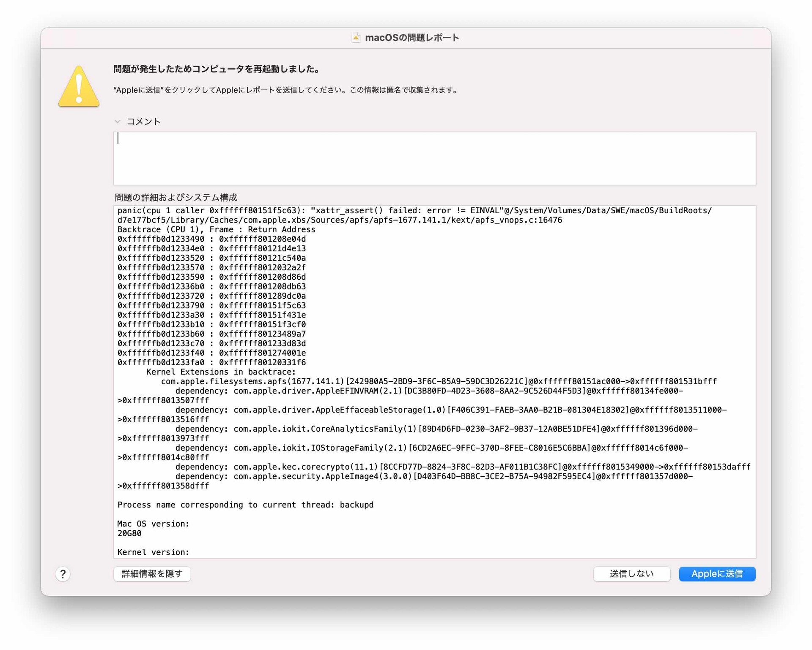Click the 0xffffffb0d1233790 backtrace row

(211, 305)
